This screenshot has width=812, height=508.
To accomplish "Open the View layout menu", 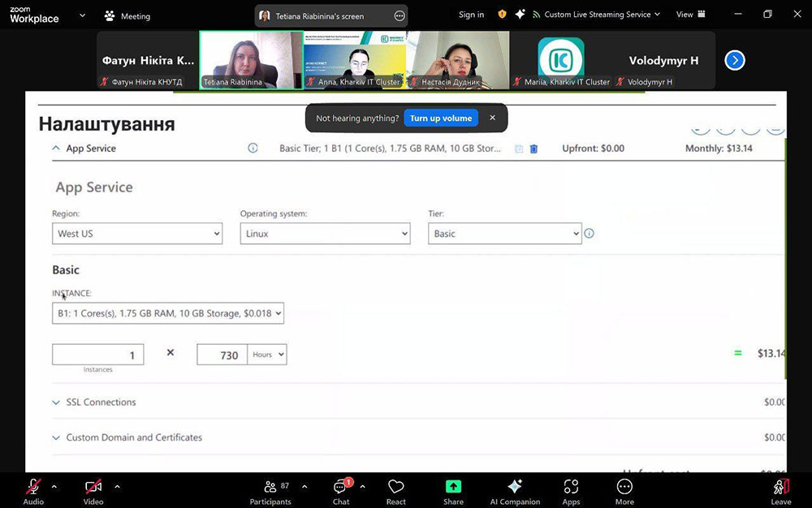I will point(691,15).
